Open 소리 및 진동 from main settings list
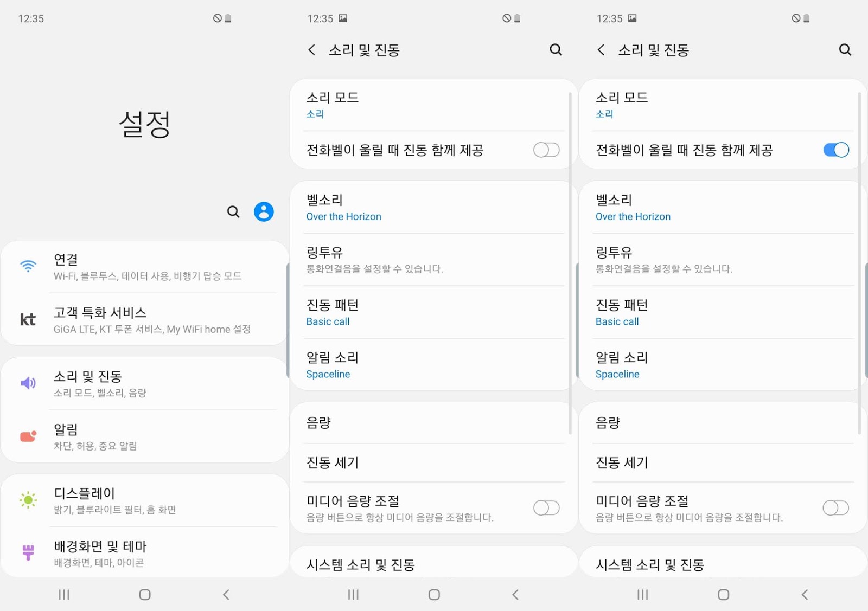Screen dimensions: 868x611 (145, 384)
